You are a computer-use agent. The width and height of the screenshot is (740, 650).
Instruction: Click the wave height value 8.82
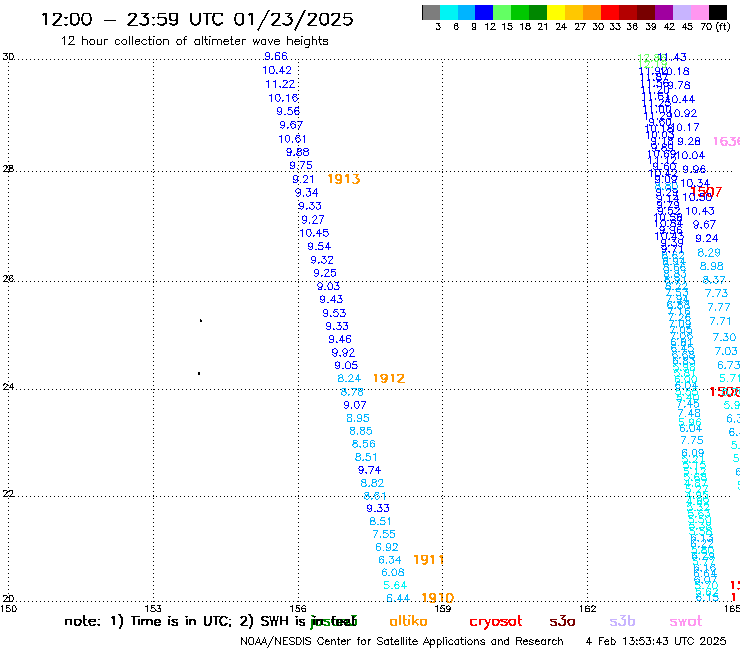372,483
